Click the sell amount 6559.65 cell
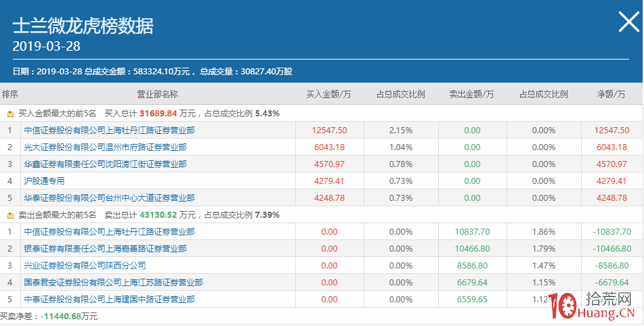Image resolution: width=644 pixels, height=326 pixels. tap(472, 300)
